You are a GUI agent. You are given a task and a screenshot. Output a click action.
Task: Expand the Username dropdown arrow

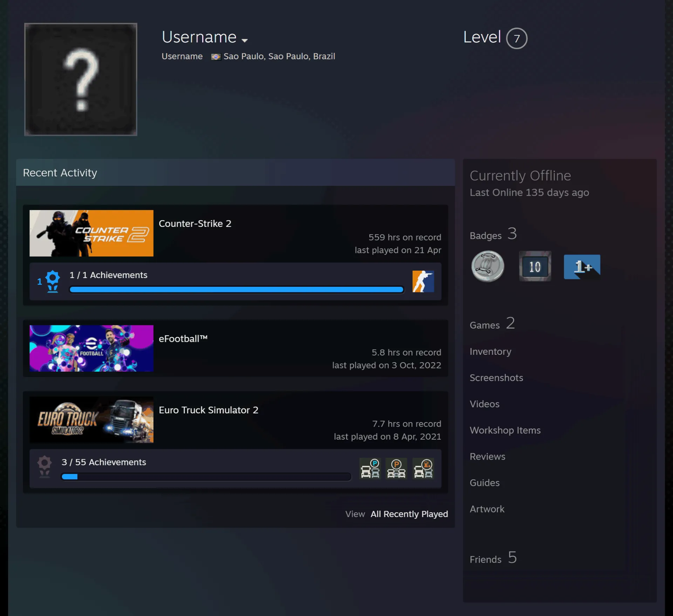(245, 40)
